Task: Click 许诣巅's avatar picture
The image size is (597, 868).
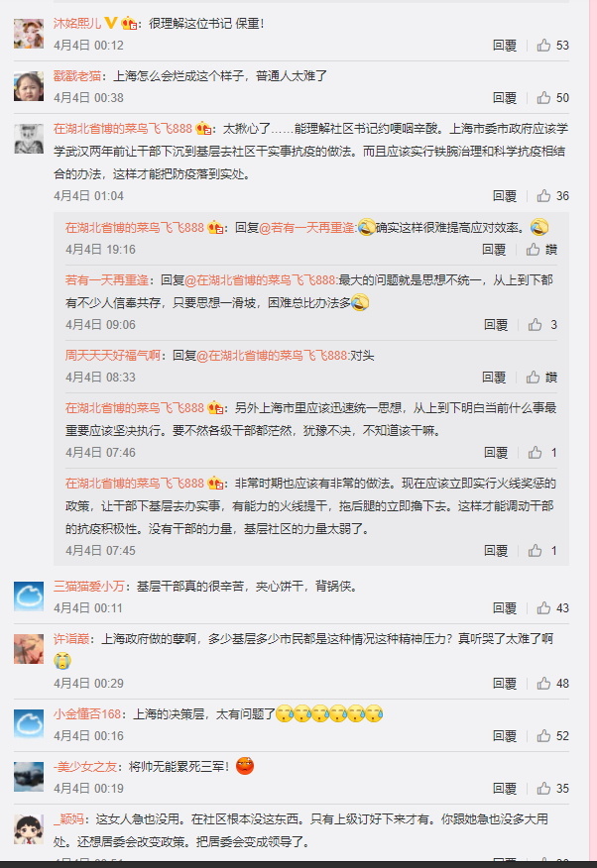Action: coord(29,649)
